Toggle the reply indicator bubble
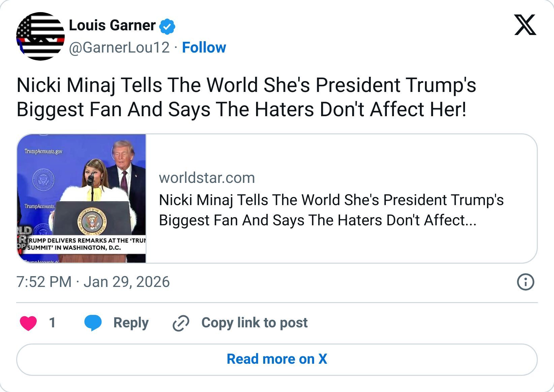 coord(92,323)
